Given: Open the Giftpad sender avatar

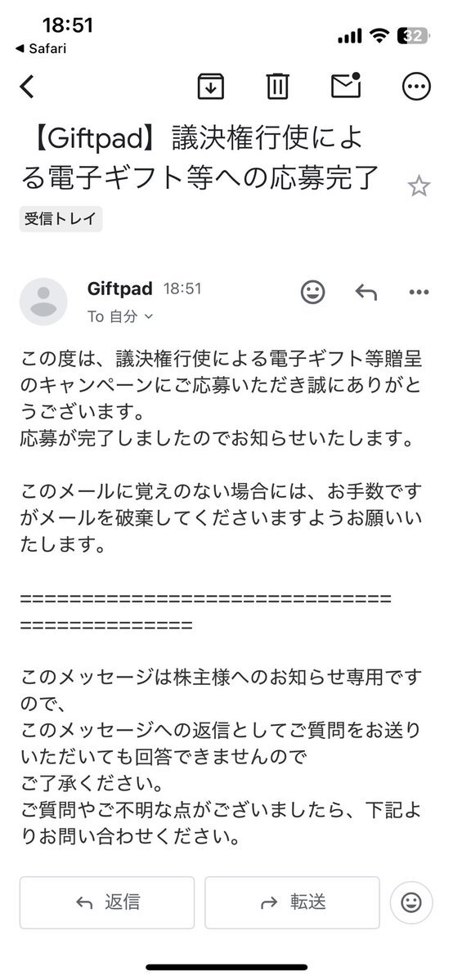Looking at the screenshot, I should 43,302.
